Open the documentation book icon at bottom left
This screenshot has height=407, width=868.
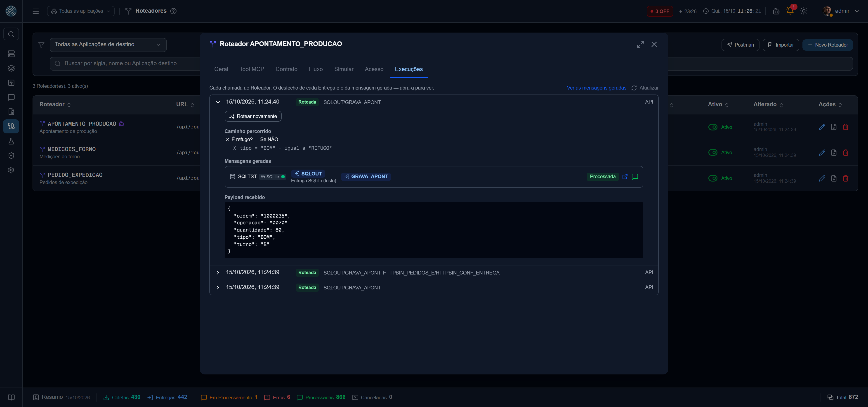click(11, 397)
